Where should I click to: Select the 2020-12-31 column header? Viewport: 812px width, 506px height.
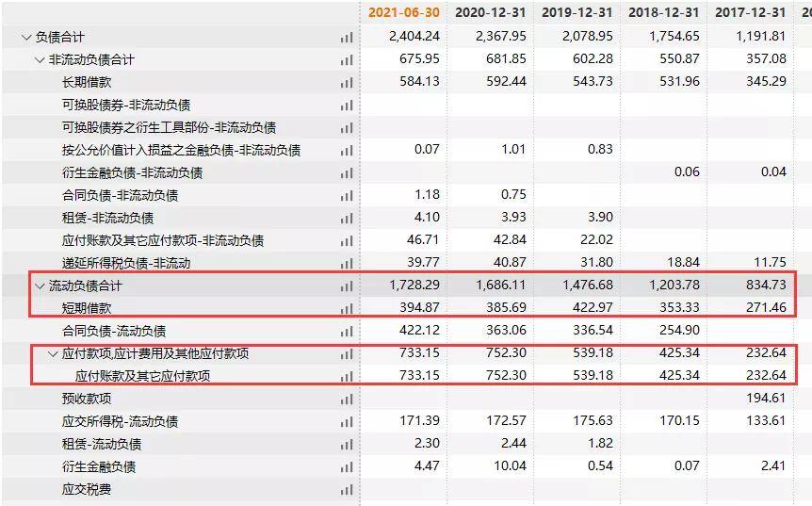(491, 13)
